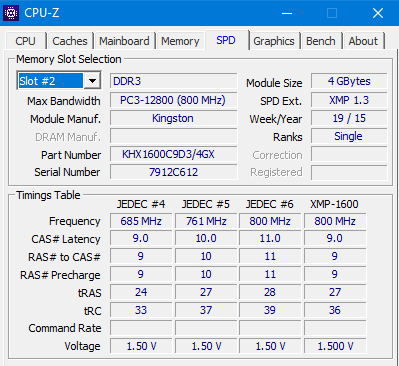Viewport: 399px width, 366px height.
Task: Click the JEDEC #5 column header
Action: coord(206,204)
